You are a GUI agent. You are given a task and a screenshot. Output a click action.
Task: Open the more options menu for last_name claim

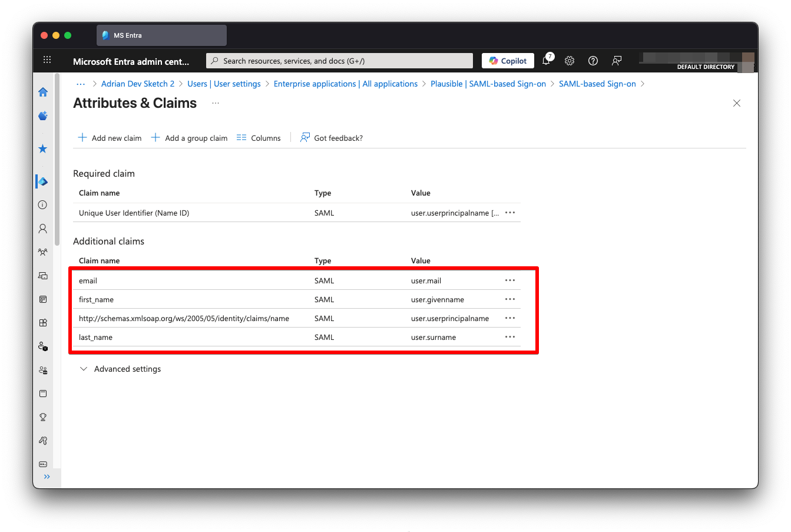tap(510, 338)
